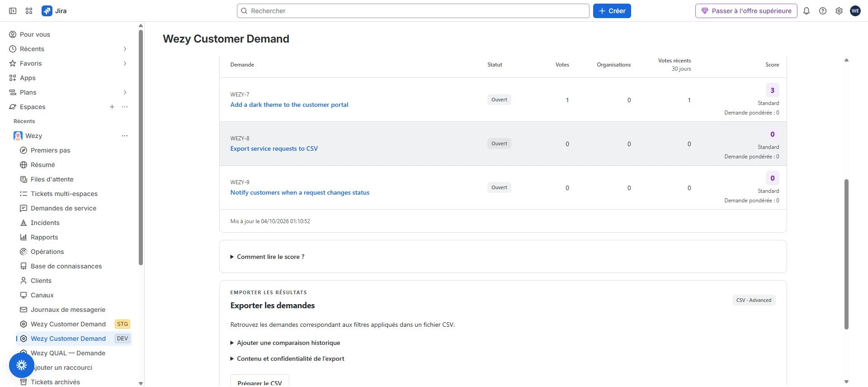Screen dimensions: 868x387
Task: Open more options next to Wezy
Action: tap(125, 136)
